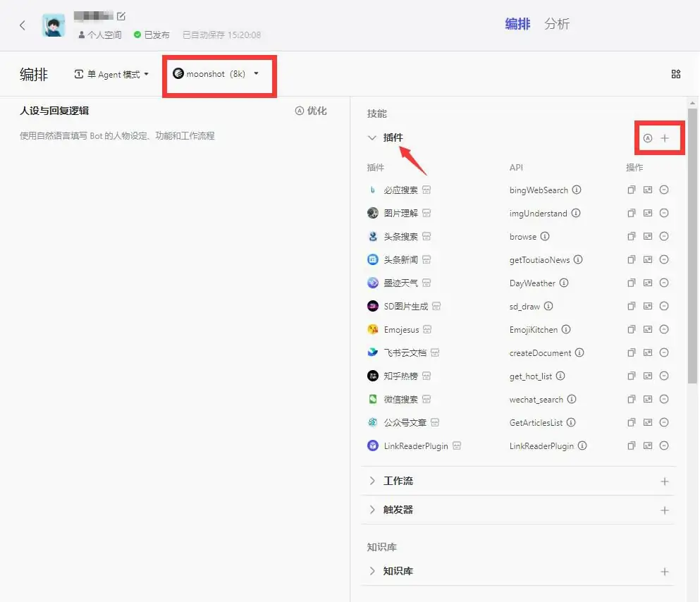This screenshot has height=602, width=700.
Task: Click the Emojisus plugin icon
Action: click(x=374, y=329)
